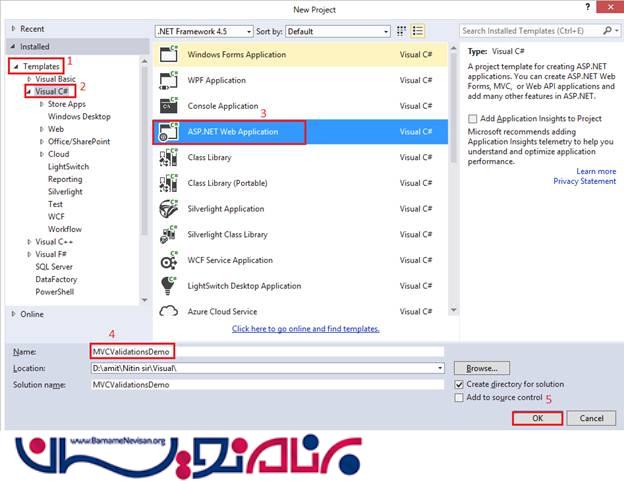The image size is (624, 481).
Task: Expand the Online section
Action: tap(14, 313)
